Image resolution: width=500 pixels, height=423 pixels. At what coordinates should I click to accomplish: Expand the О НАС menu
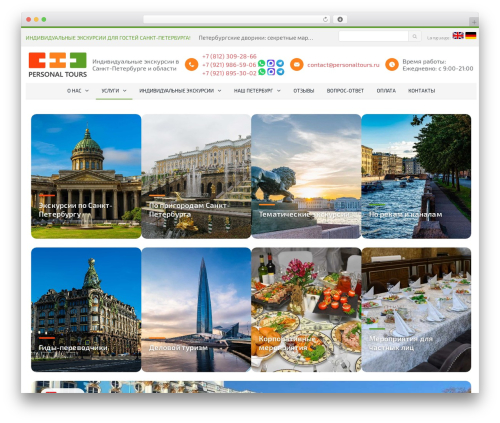pyautogui.click(x=78, y=91)
